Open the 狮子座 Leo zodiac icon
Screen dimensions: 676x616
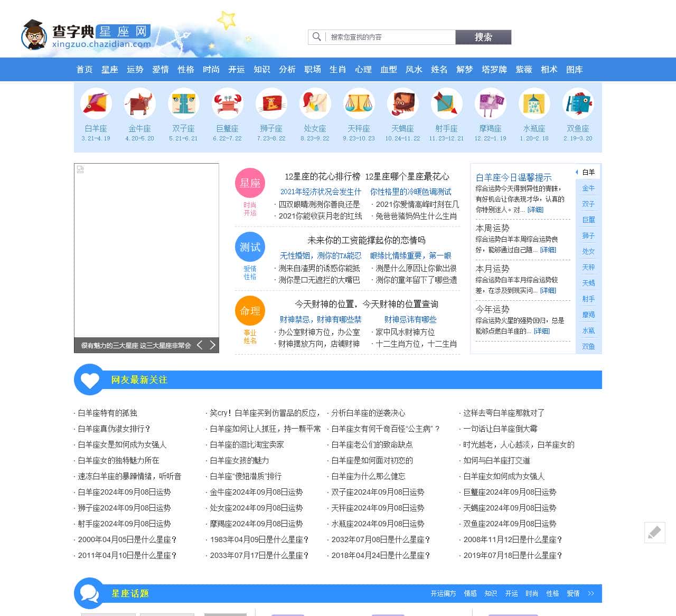(x=271, y=103)
